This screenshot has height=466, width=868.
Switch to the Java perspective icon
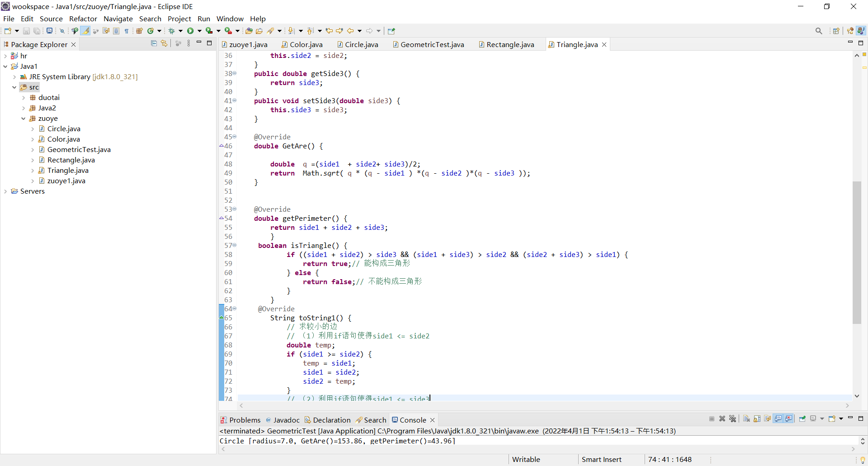coord(861,31)
